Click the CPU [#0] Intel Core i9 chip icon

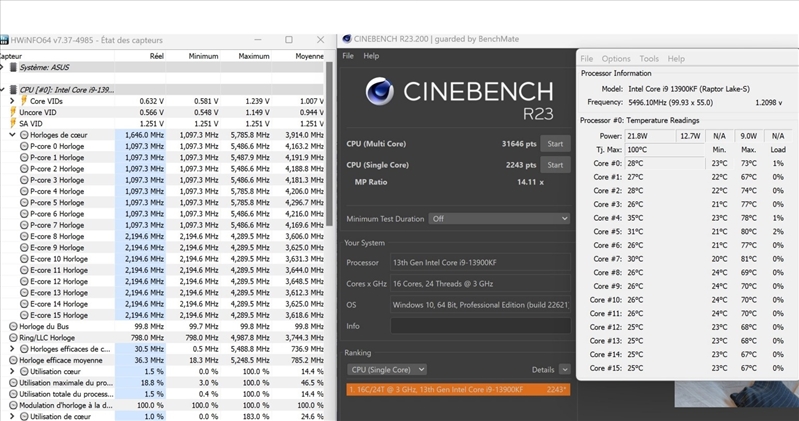click(14, 90)
